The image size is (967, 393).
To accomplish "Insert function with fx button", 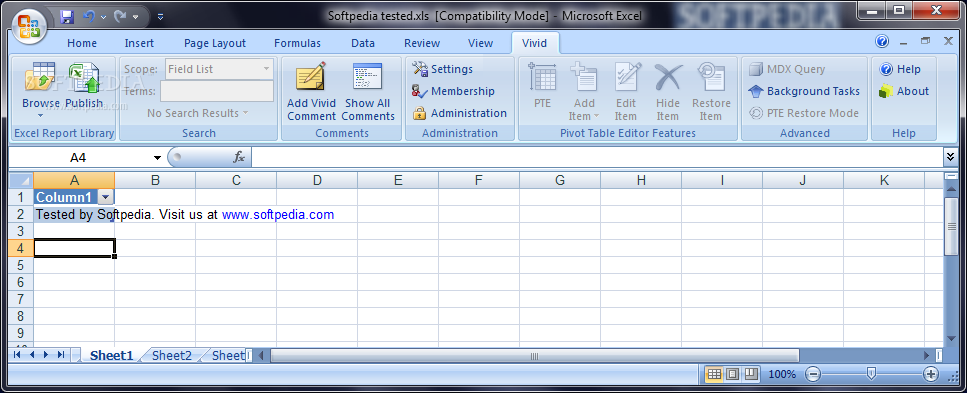I will coord(239,157).
